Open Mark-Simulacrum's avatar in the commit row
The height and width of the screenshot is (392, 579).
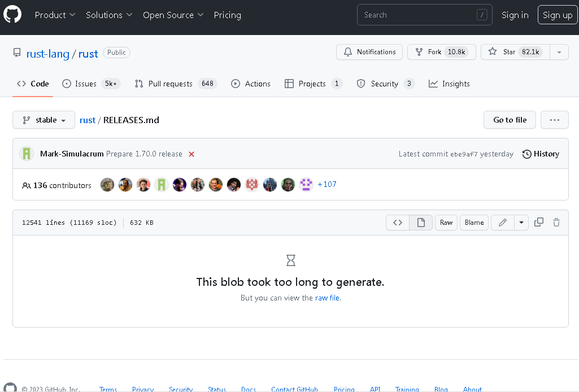click(x=27, y=154)
